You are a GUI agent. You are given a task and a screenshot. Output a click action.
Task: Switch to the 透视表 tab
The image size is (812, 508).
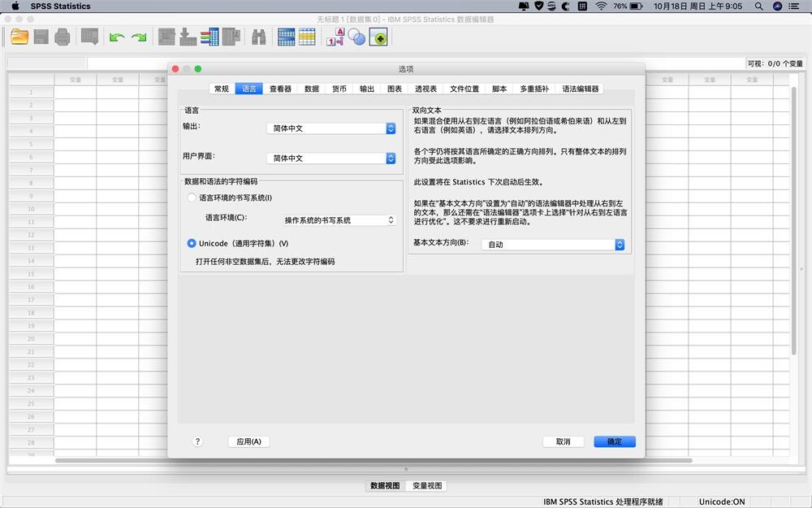point(425,89)
